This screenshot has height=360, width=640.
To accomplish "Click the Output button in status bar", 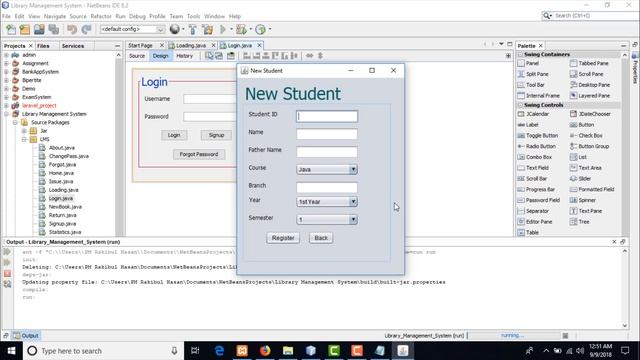I will [26, 336].
